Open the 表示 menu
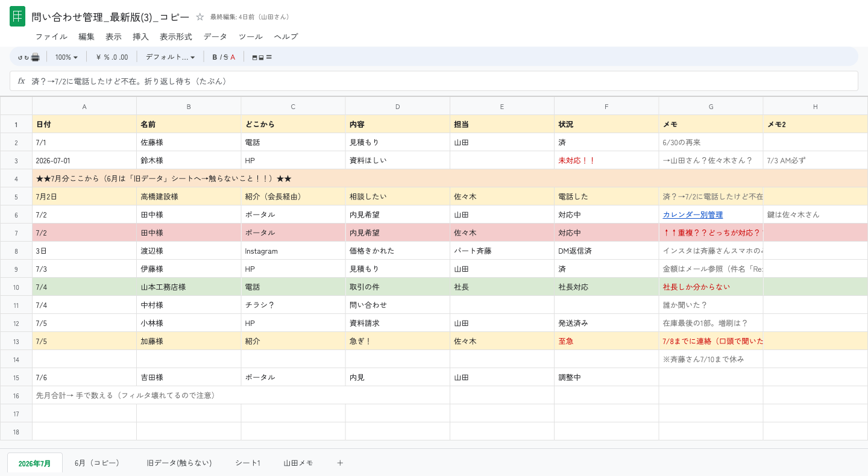Image resolution: width=868 pixels, height=476 pixels. (113, 37)
